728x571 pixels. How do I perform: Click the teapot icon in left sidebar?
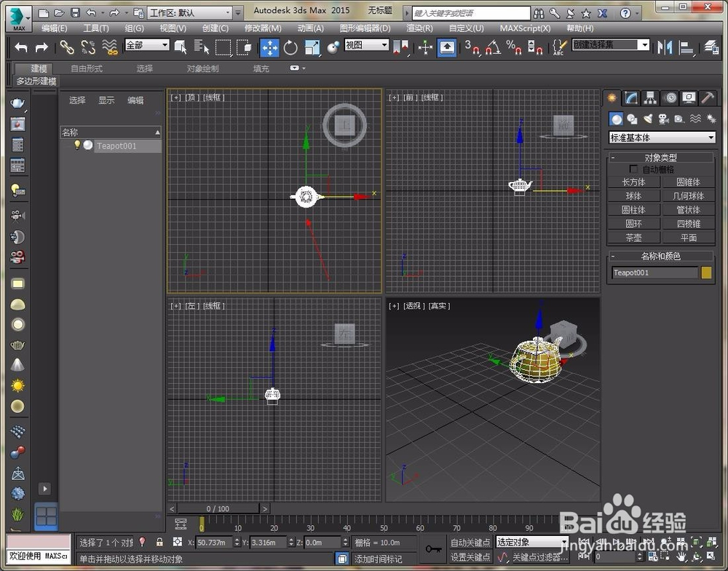tap(17, 103)
